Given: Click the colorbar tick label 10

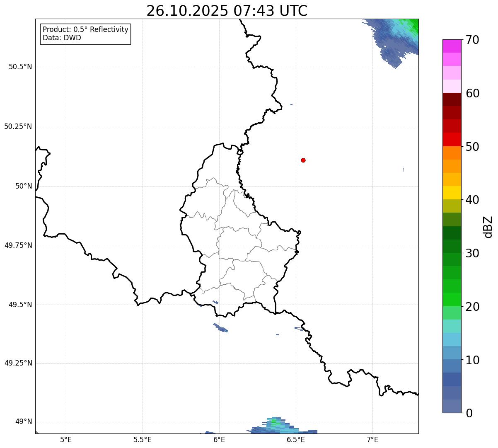Looking at the screenshot, I should coord(472,360).
